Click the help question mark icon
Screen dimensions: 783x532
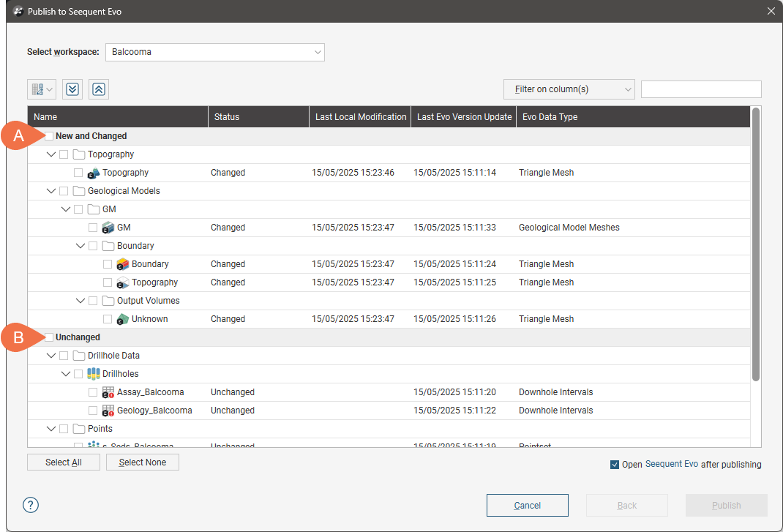pyautogui.click(x=31, y=505)
